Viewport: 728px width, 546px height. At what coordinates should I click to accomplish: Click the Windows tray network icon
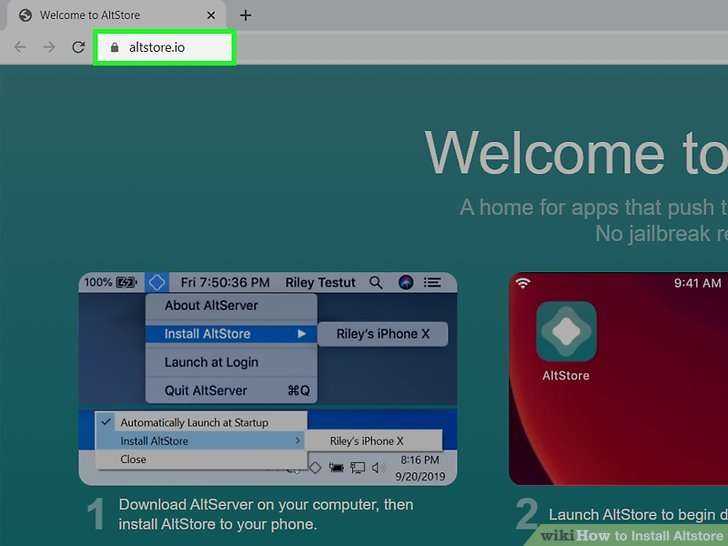357,468
